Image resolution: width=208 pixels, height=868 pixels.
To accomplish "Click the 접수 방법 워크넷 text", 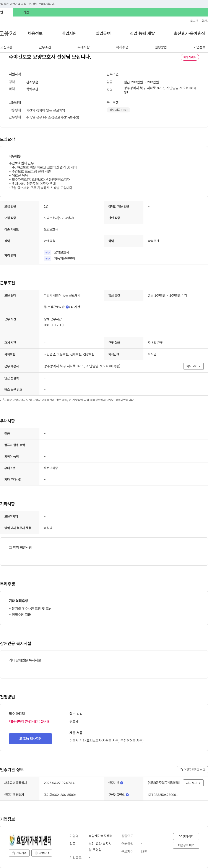I will (x=74, y=721).
